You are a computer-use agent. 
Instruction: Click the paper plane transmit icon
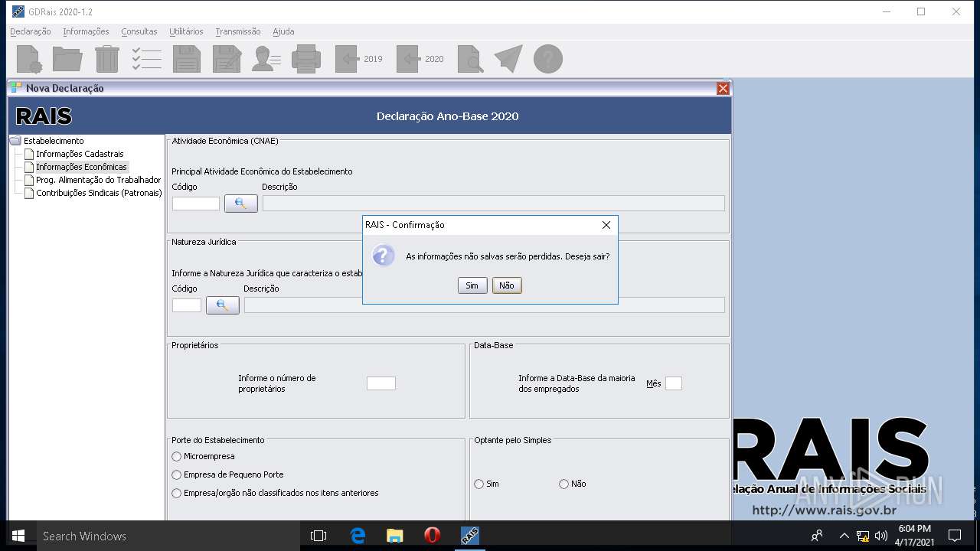point(508,59)
